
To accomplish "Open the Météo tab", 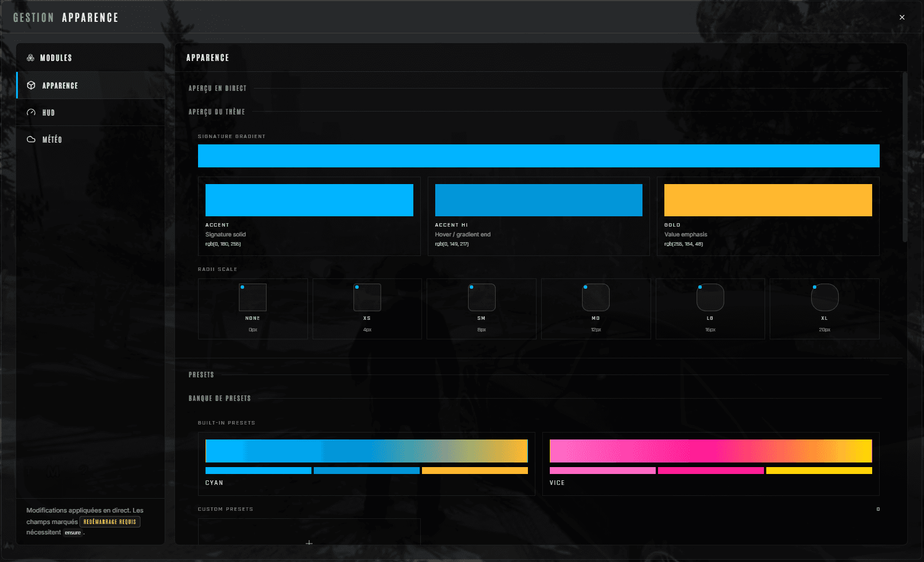I will [90, 140].
